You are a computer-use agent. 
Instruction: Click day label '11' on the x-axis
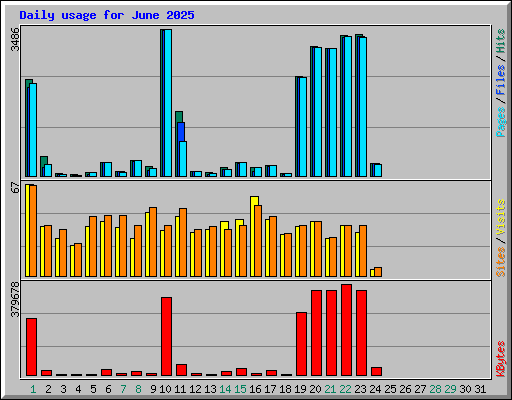point(180,389)
